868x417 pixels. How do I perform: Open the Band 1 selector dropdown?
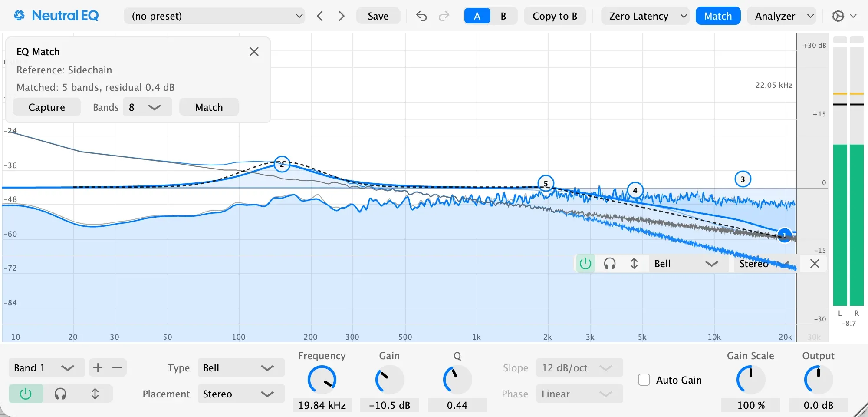47,368
